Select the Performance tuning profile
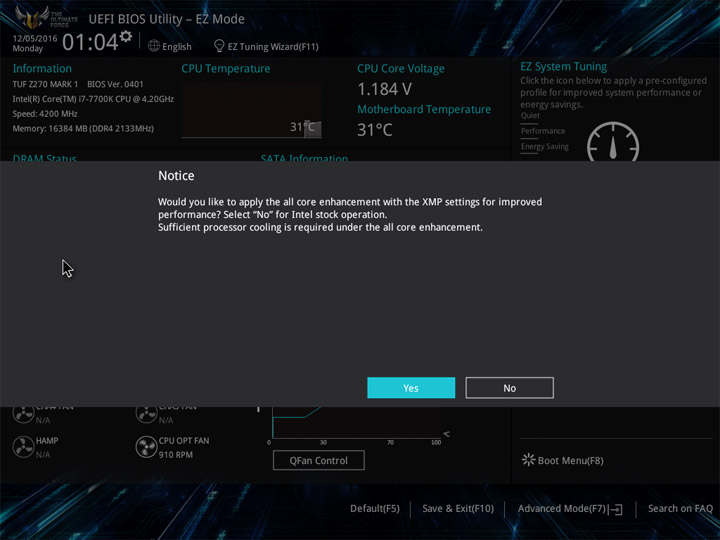The height and width of the screenshot is (540, 720). pos(543,131)
